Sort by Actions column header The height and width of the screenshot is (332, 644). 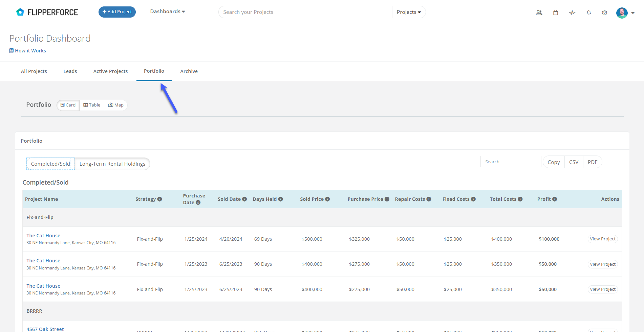coord(610,199)
